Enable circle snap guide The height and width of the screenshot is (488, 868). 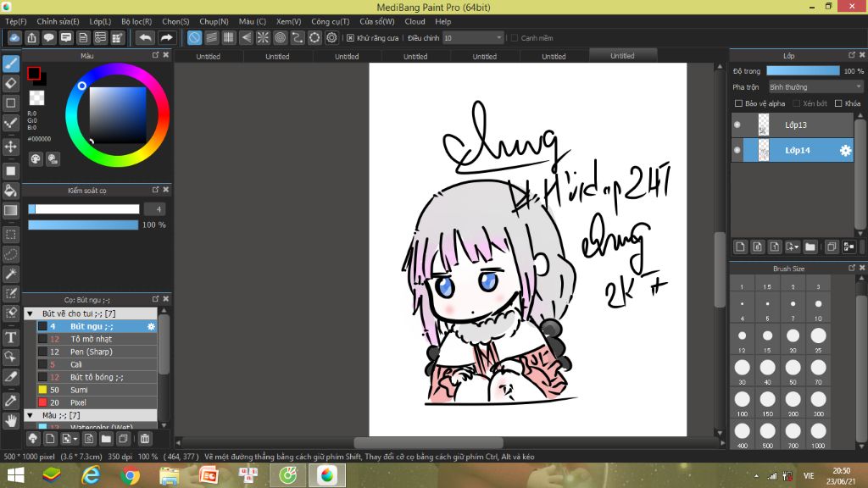(x=280, y=37)
